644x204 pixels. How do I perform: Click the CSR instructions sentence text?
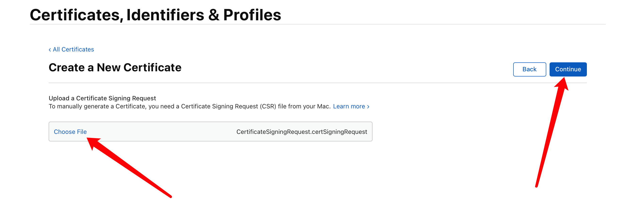(x=190, y=106)
